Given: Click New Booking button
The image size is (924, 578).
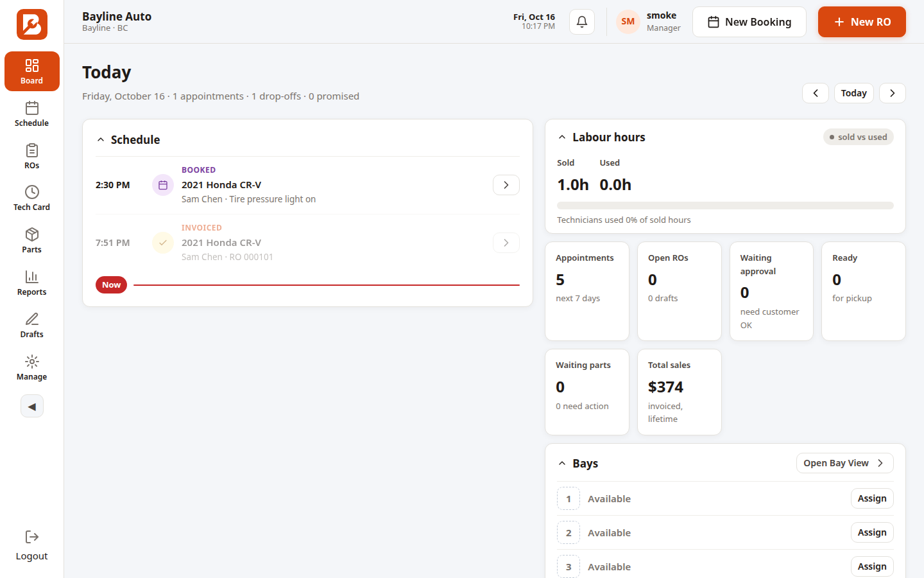Looking at the screenshot, I should (x=749, y=22).
